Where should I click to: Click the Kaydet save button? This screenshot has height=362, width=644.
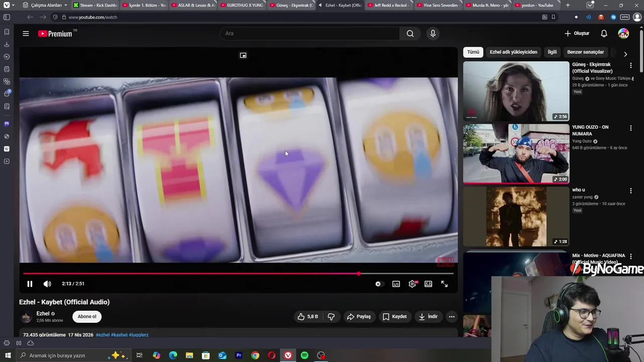click(394, 317)
